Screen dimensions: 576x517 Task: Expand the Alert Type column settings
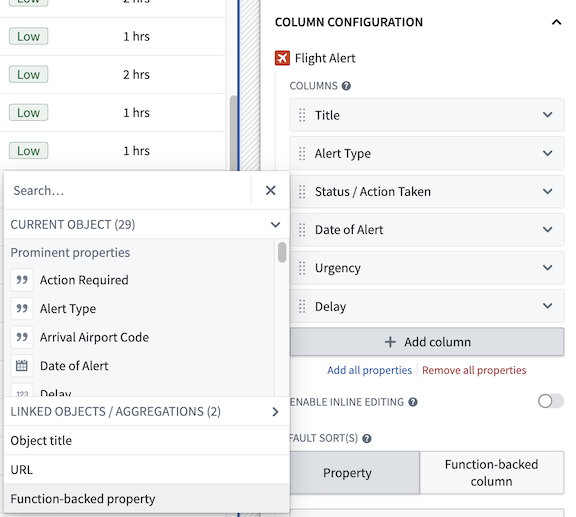tap(547, 153)
